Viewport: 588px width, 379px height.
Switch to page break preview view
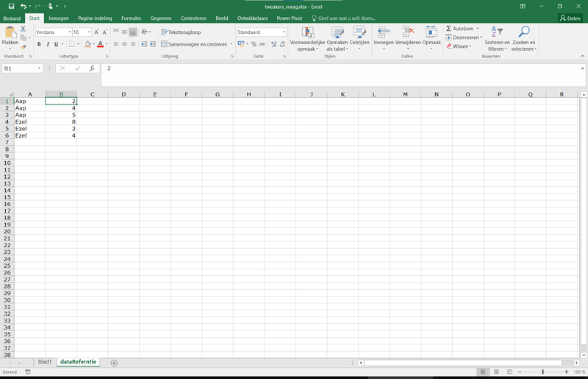[509, 372]
